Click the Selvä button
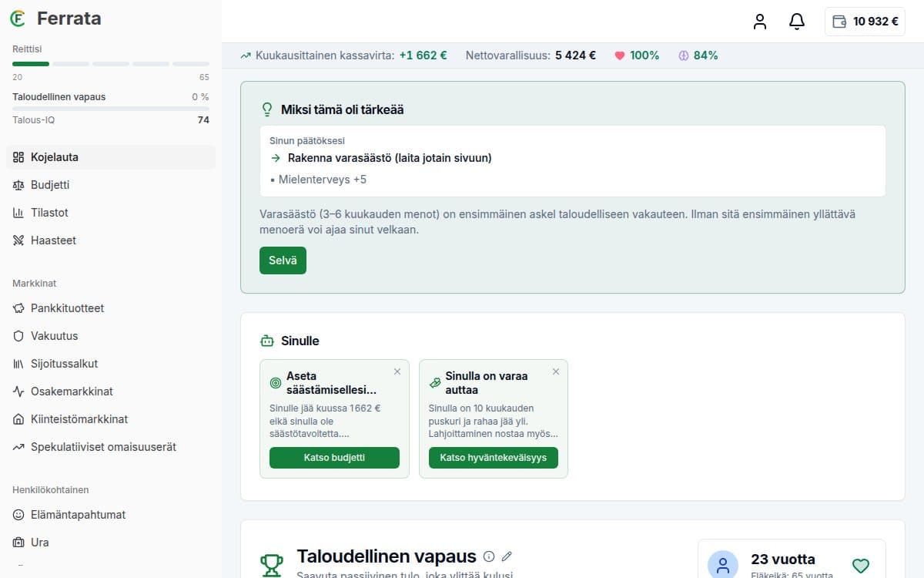 click(283, 260)
